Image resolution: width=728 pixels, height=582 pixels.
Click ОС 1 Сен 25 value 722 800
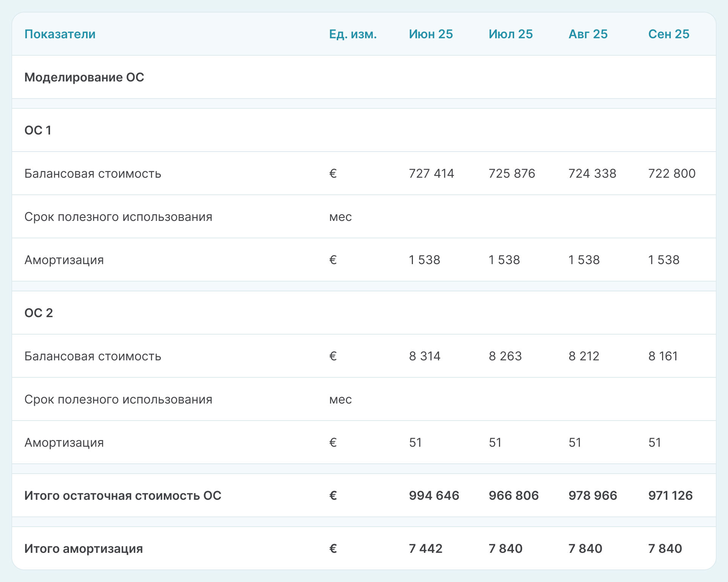coord(672,174)
